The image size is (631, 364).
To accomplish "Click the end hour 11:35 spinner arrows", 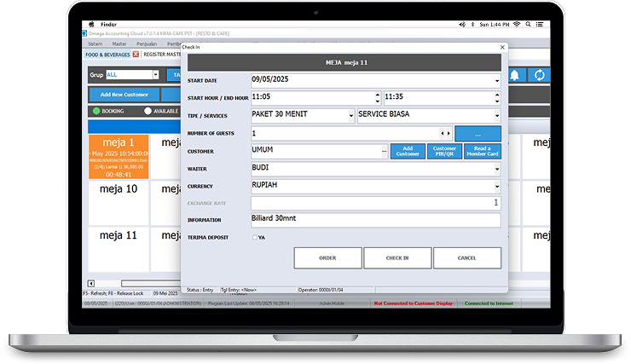I will click(x=497, y=98).
